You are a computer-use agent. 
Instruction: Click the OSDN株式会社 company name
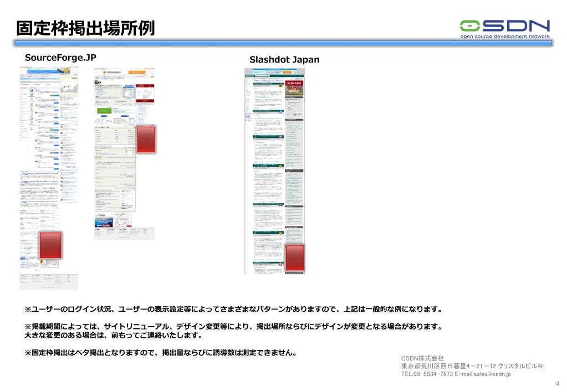422,358
